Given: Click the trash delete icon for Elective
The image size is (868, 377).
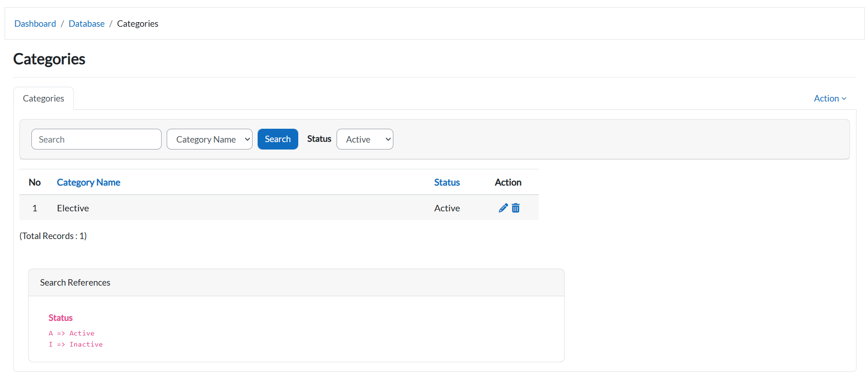Looking at the screenshot, I should tap(516, 208).
